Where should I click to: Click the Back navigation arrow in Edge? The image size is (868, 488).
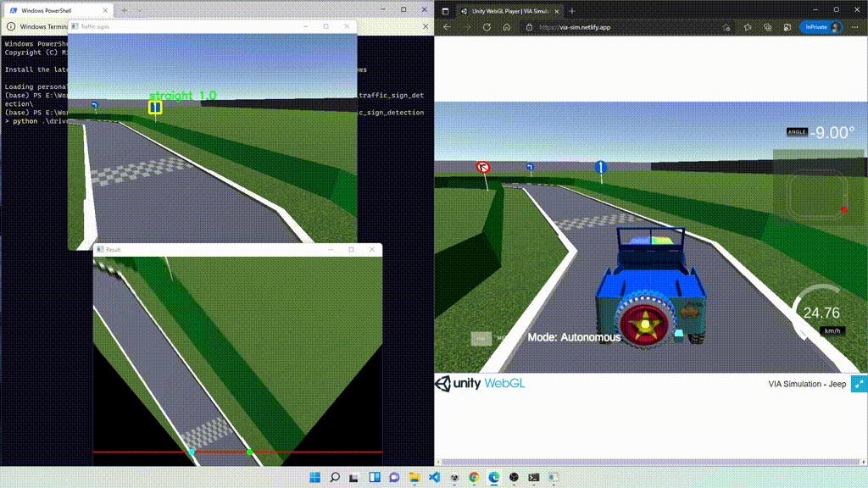point(447,26)
